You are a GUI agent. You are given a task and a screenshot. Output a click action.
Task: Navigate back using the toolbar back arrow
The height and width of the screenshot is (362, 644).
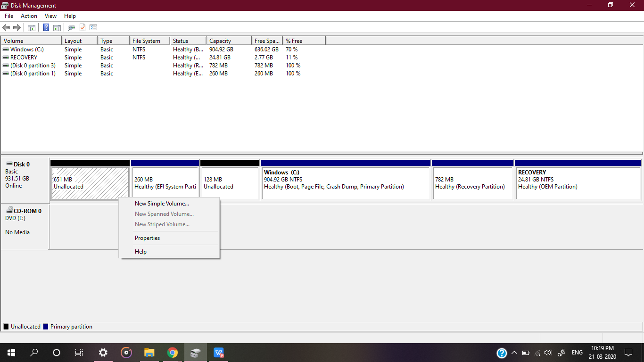[x=6, y=27]
